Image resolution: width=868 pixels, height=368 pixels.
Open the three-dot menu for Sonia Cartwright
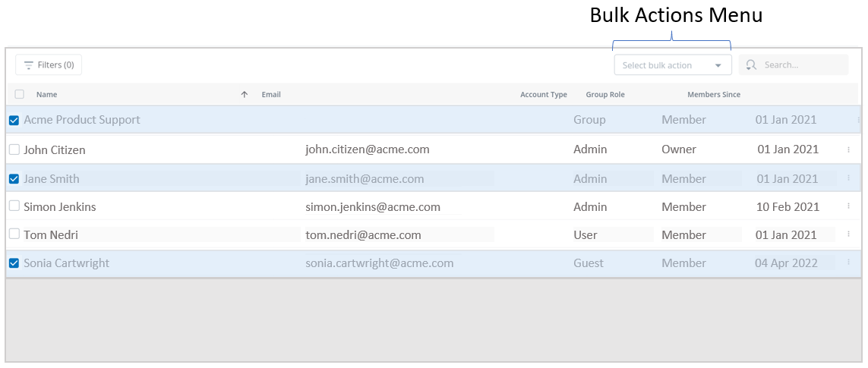pyautogui.click(x=848, y=263)
